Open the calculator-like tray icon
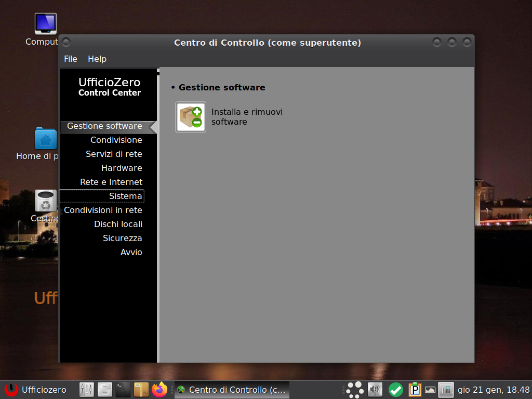 (446, 390)
